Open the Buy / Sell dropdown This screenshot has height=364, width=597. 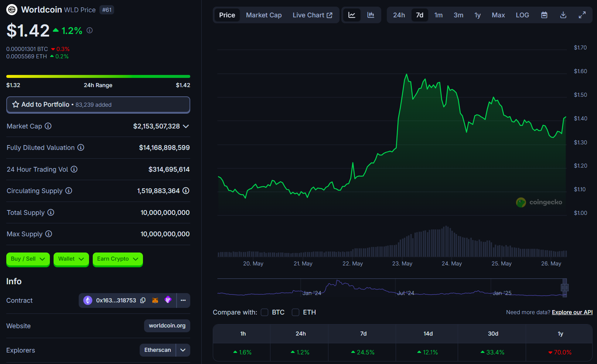[28, 259]
